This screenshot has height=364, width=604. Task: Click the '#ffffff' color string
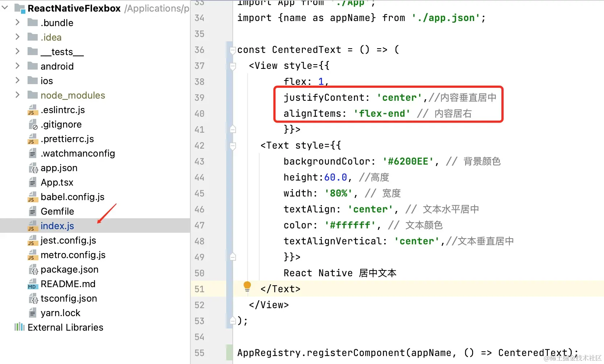point(350,225)
